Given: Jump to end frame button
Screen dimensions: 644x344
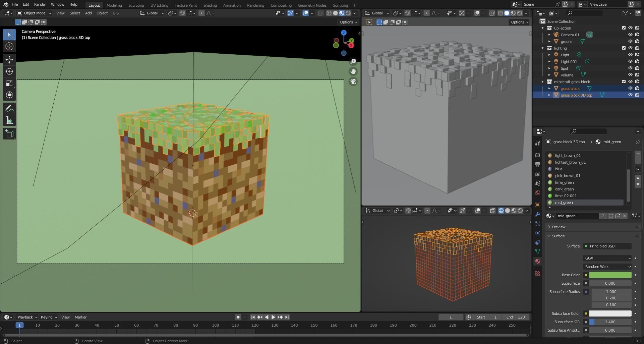Looking at the screenshot, I should (287, 317).
